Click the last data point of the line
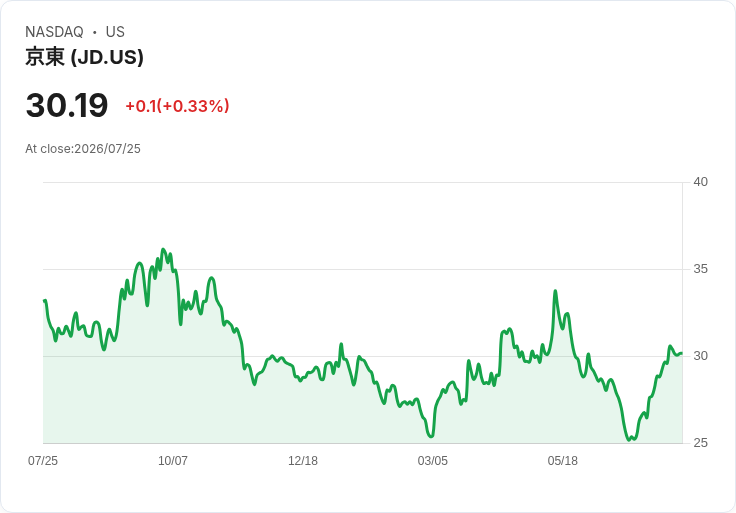Viewport: 736px width, 513px height. tap(682, 353)
